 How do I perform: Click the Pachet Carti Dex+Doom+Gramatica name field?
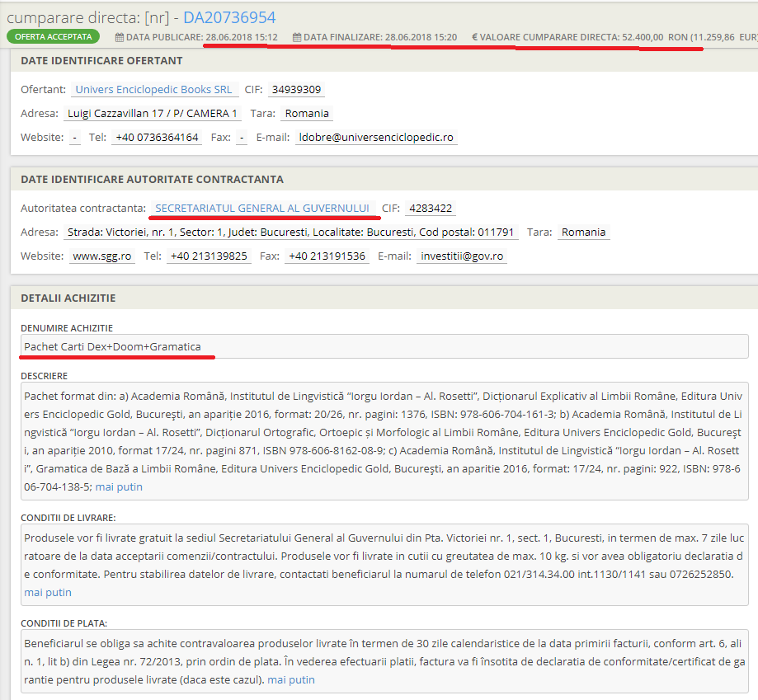(x=384, y=346)
